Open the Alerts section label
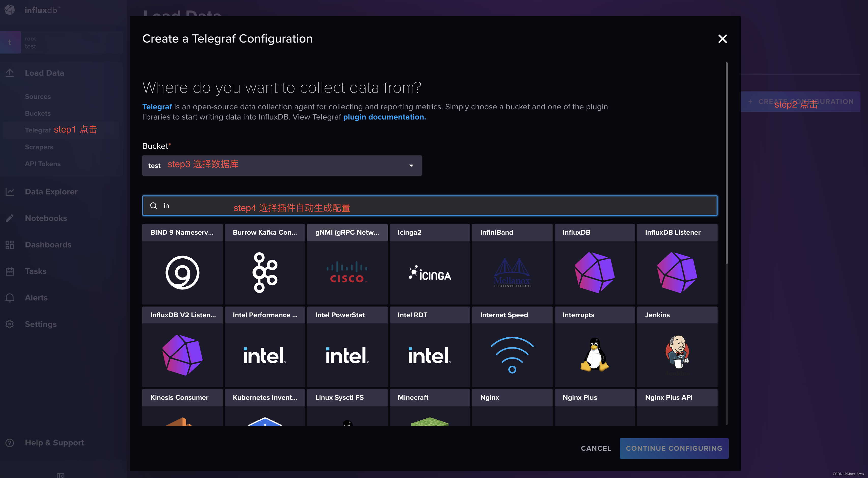This screenshot has height=478, width=868. 36,298
